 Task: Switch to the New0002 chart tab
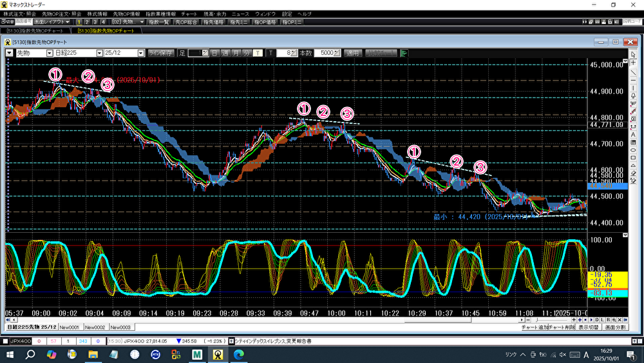pyautogui.click(x=97, y=327)
